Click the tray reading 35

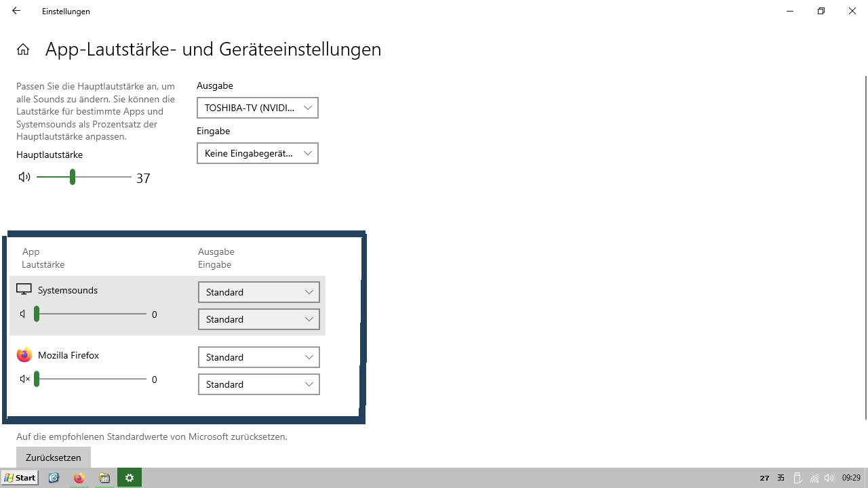click(781, 478)
